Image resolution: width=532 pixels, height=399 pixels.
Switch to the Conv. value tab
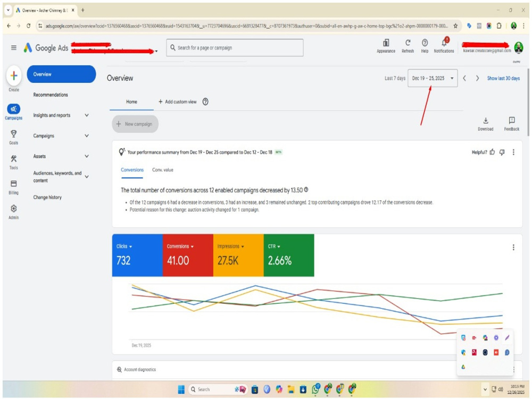tap(162, 170)
